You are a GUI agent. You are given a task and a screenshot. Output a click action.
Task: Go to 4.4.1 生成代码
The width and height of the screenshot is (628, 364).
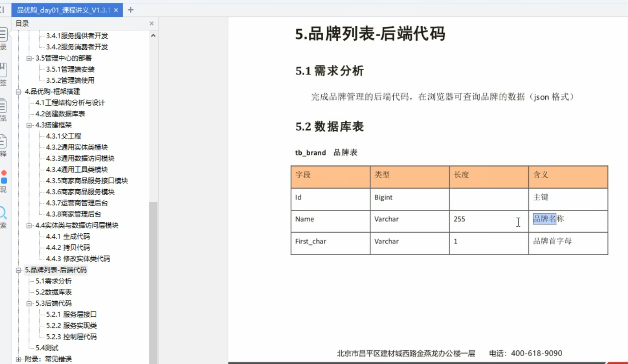coord(68,236)
